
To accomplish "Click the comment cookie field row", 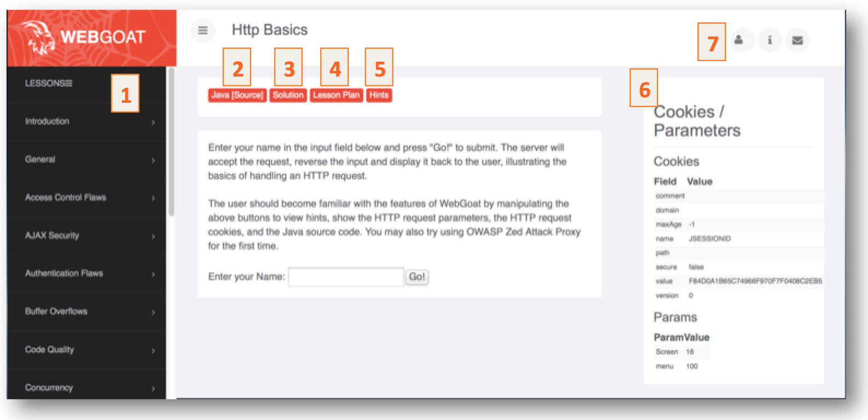I will click(738, 196).
